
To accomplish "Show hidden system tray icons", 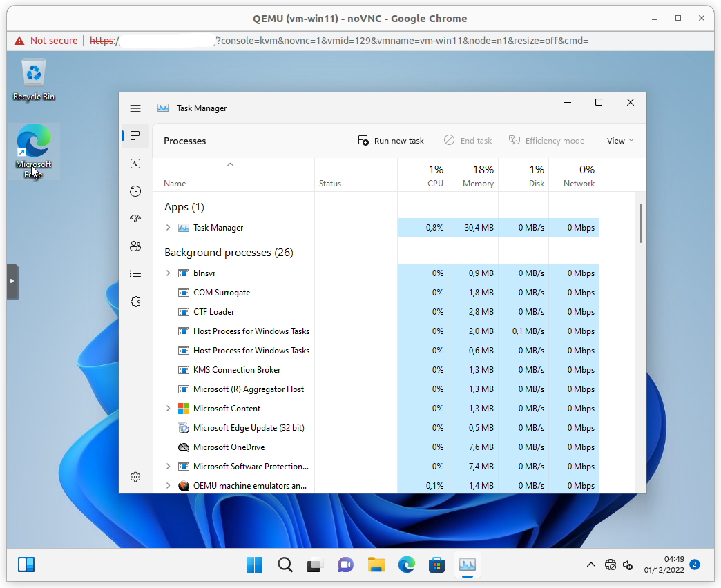I will [591, 565].
